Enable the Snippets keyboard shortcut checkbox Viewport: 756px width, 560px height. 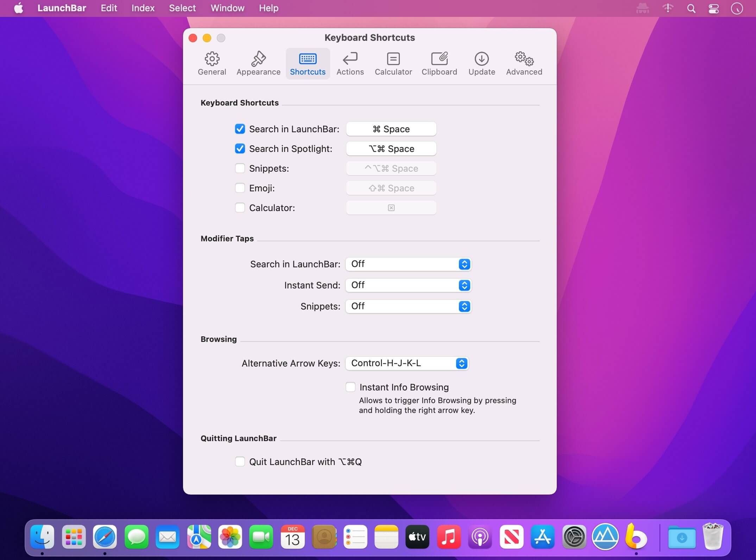tap(240, 168)
